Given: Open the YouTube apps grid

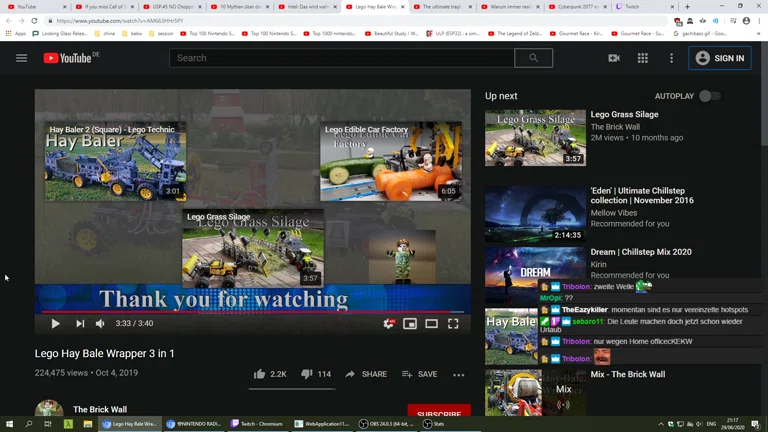Looking at the screenshot, I should (x=643, y=58).
